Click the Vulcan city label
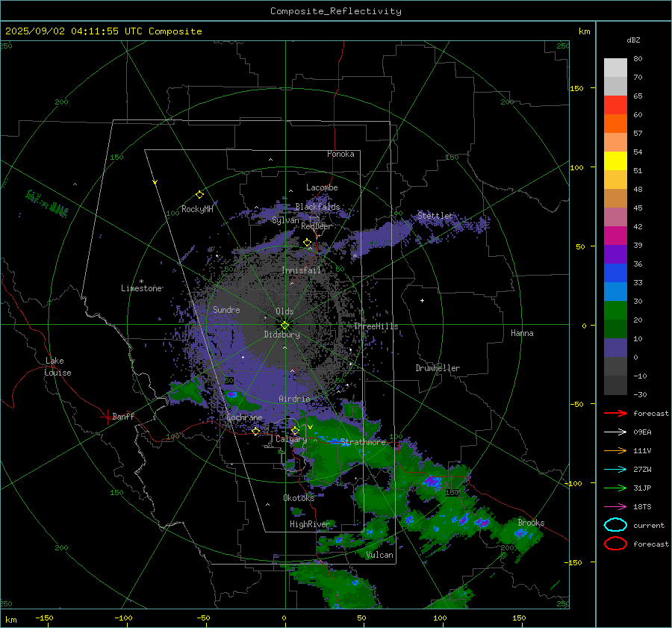672x628 pixels. [379, 555]
